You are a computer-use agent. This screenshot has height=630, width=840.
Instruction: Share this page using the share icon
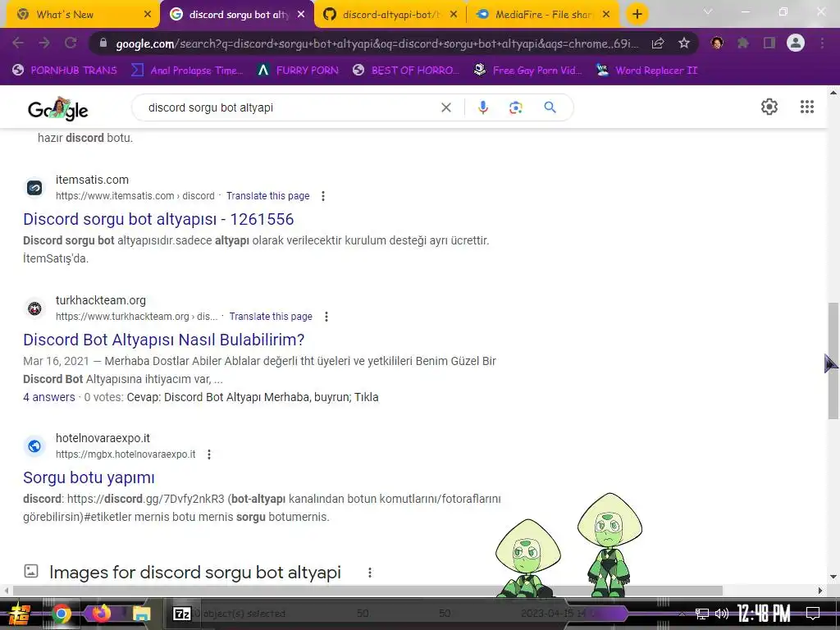click(x=658, y=43)
